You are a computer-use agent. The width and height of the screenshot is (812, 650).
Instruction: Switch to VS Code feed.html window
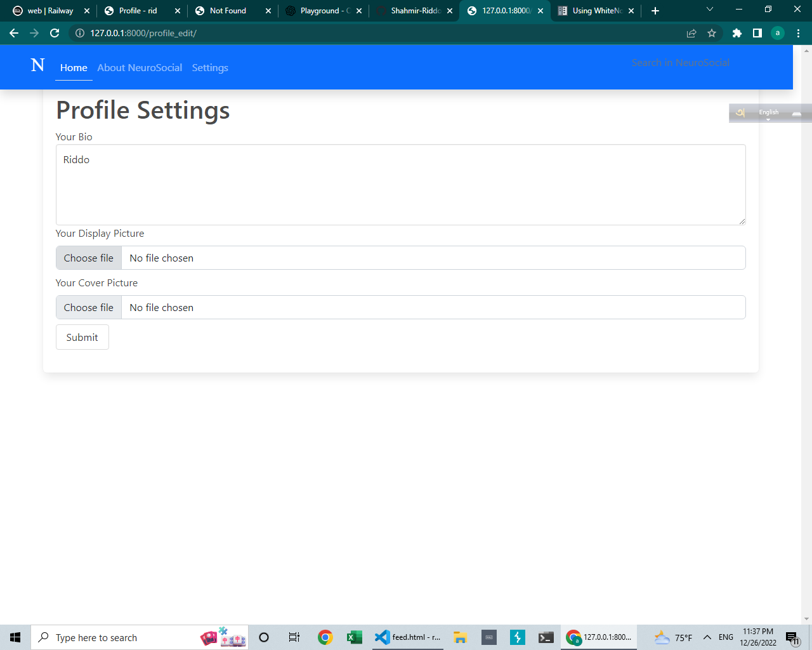[x=407, y=637]
